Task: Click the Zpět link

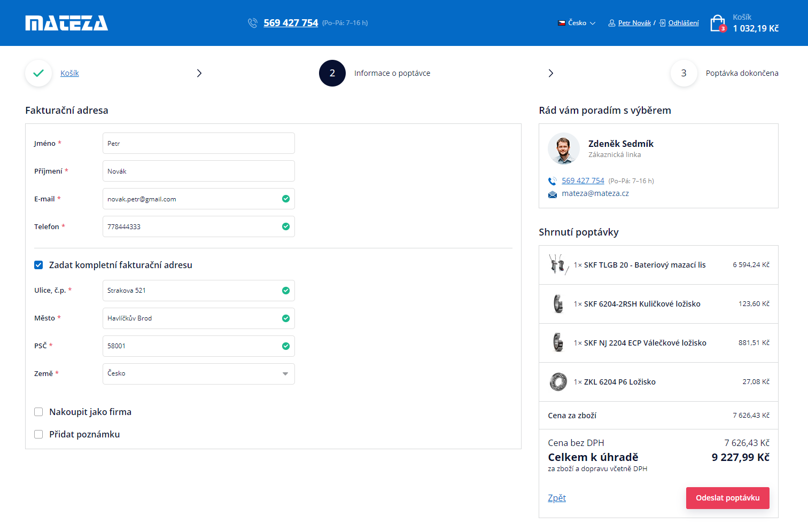Action: click(x=557, y=498)
